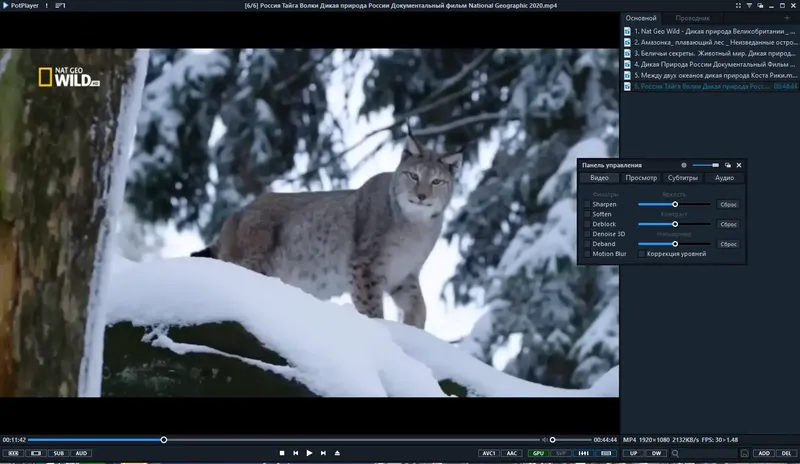800x464 pixels.
Task: Click the playlist search magnifier icon
Action: (675, 453)
